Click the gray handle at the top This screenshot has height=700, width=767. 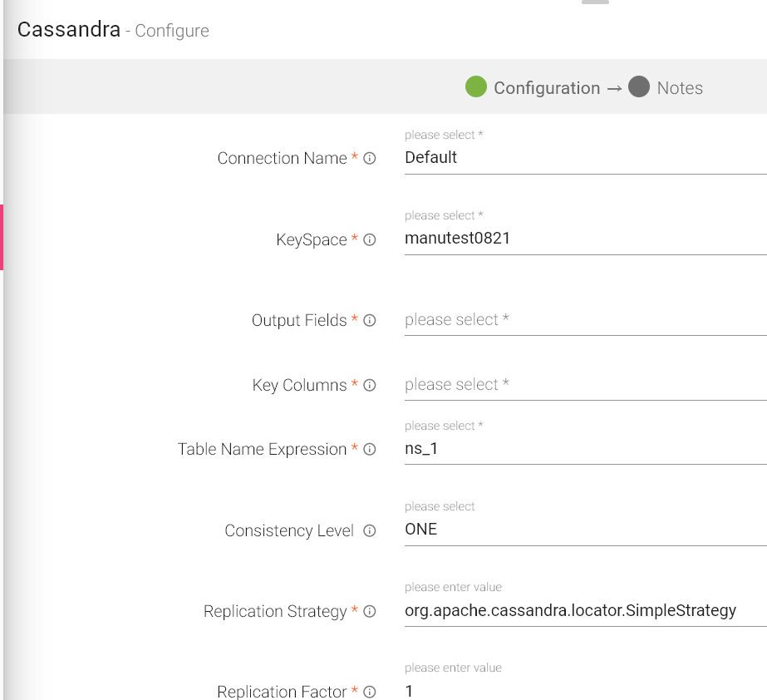click(x=595, y=2)
